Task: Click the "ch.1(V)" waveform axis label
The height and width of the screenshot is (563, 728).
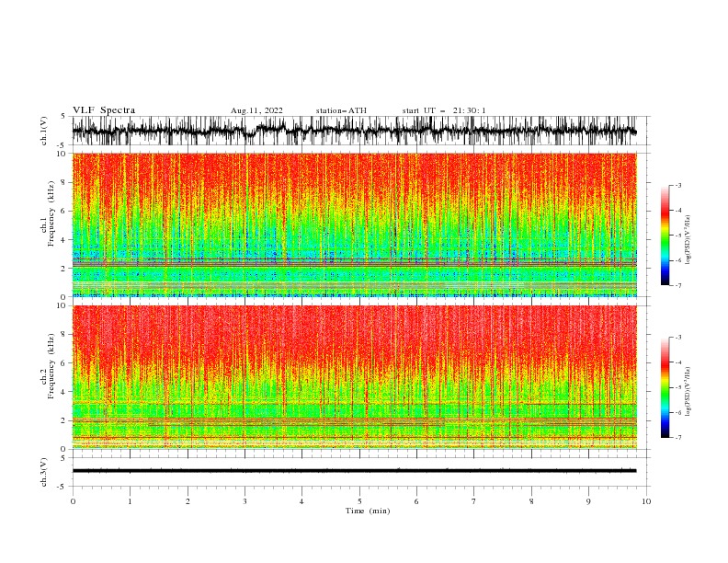Action: (x=44, y=131)
